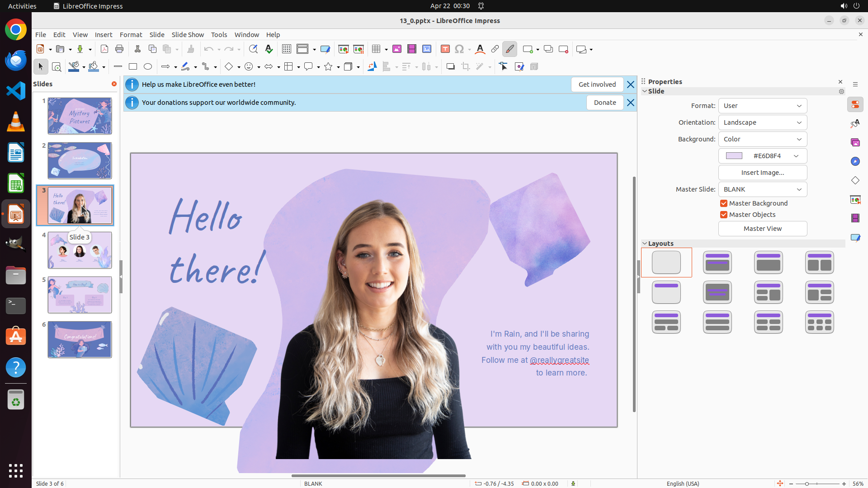
Task: Toggle the Display Grid icon
Action: (x=287, y=49)
